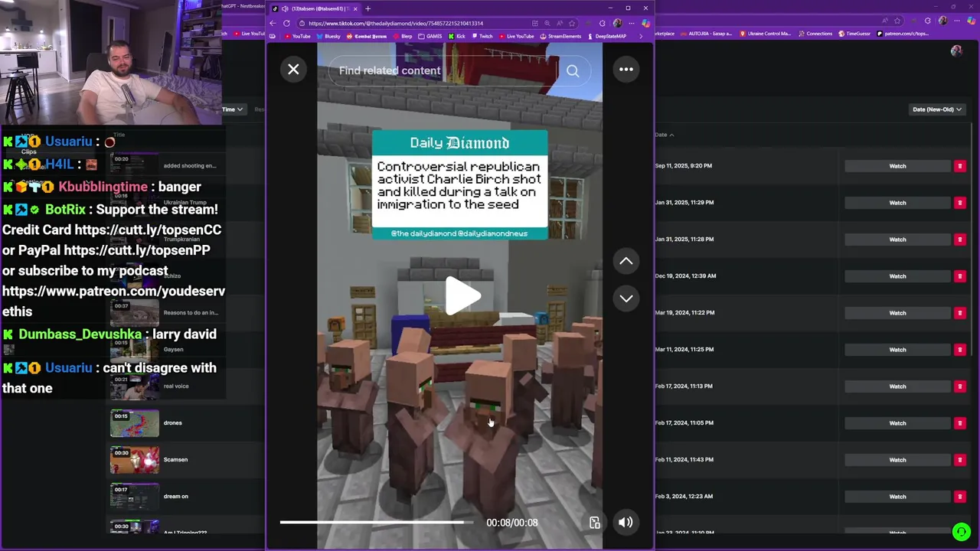The image size is (980, 551).
Task: Focus the Find related content search field
Action: (x=444, y=70)
